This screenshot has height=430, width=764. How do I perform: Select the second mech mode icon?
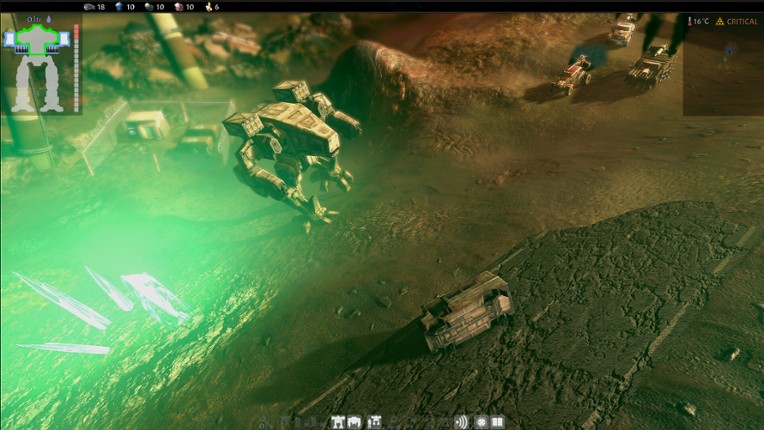point(353,422)
